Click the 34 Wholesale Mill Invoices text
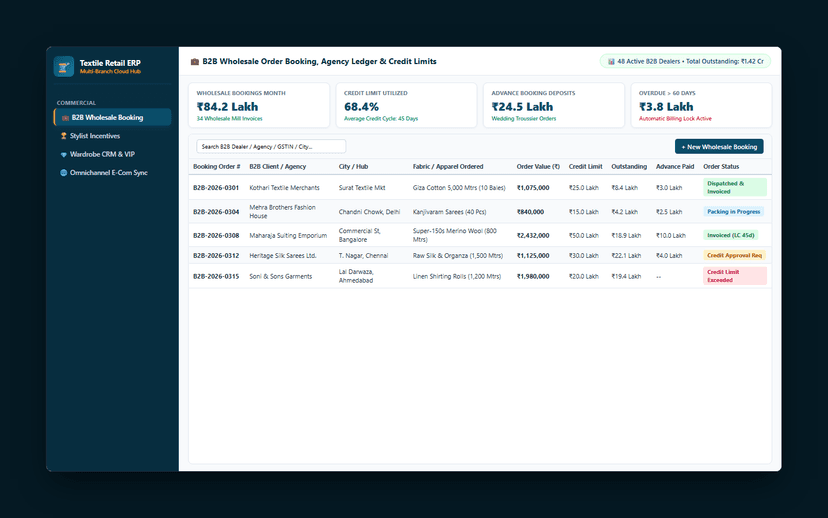 229,119
